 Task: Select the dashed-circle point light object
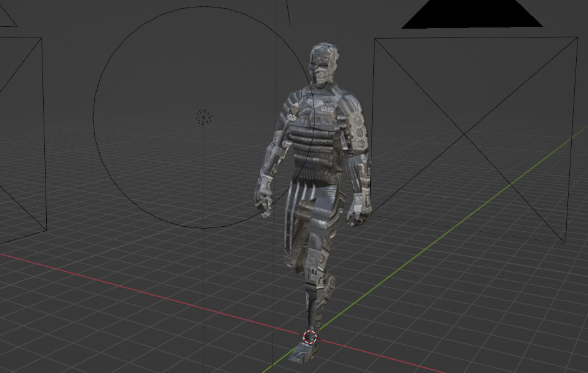coord(203,117)
